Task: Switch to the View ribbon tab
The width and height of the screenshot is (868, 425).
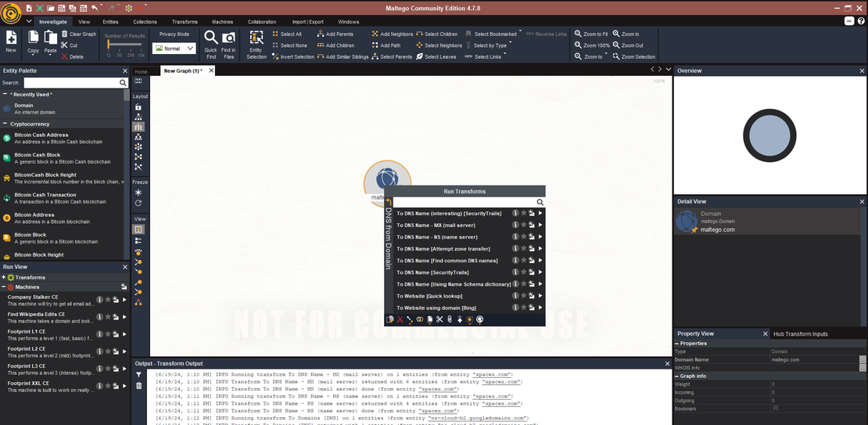Action: point(84,22)
